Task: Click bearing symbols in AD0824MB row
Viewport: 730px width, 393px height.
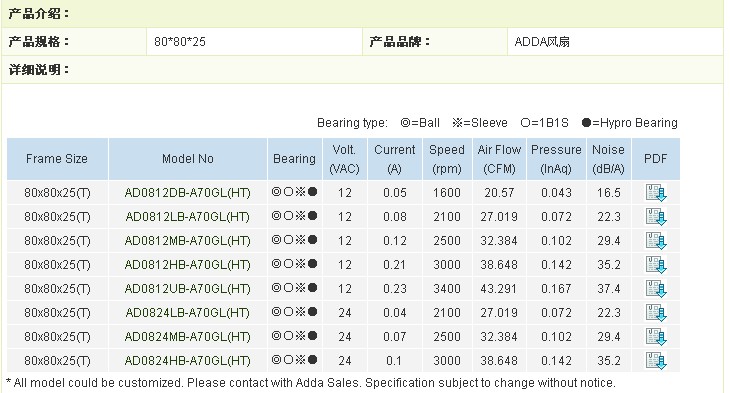Action: click(x=294, y=335)
